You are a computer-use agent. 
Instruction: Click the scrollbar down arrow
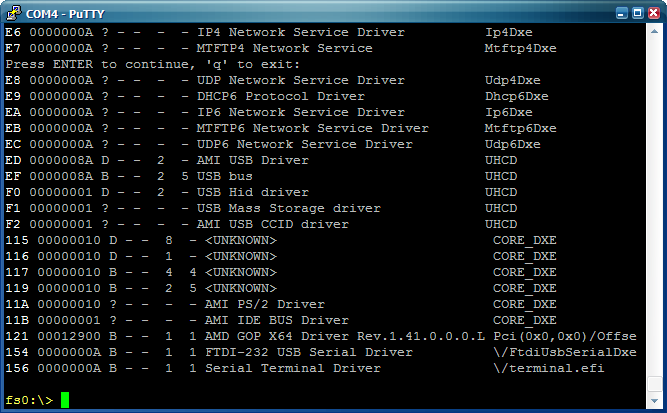click(654, 401)
